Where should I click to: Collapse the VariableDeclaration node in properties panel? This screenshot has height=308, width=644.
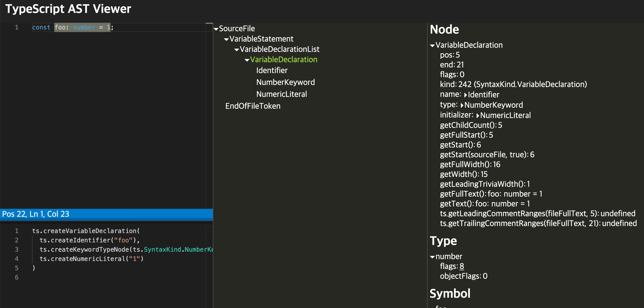point(432,45)
